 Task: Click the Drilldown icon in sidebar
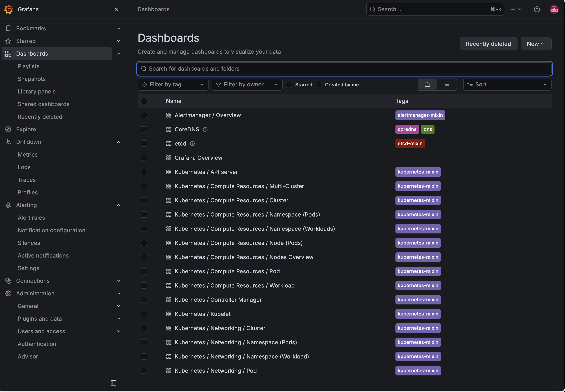[8, 142]
